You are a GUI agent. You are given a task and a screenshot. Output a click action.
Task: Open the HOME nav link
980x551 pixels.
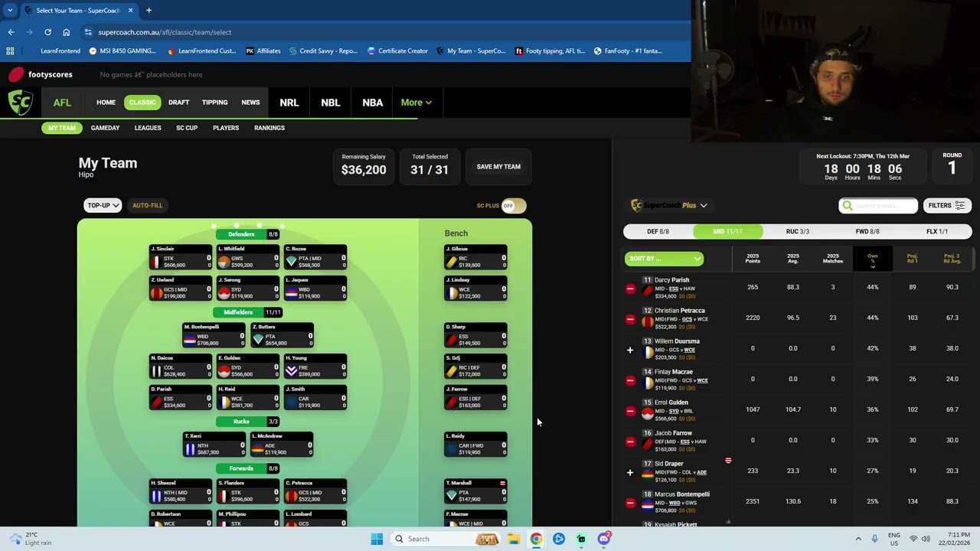point(106,103)
